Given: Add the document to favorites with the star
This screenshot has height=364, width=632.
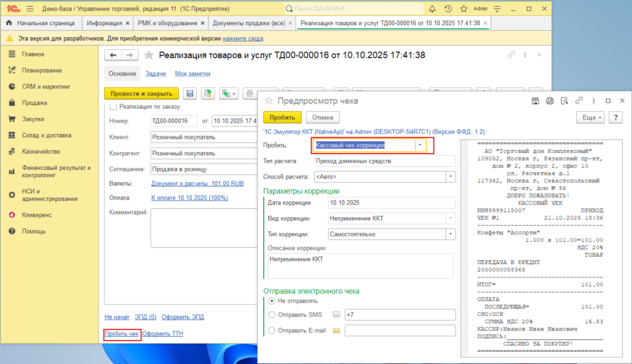Looking at the screenshot, I should pos(148,55).
